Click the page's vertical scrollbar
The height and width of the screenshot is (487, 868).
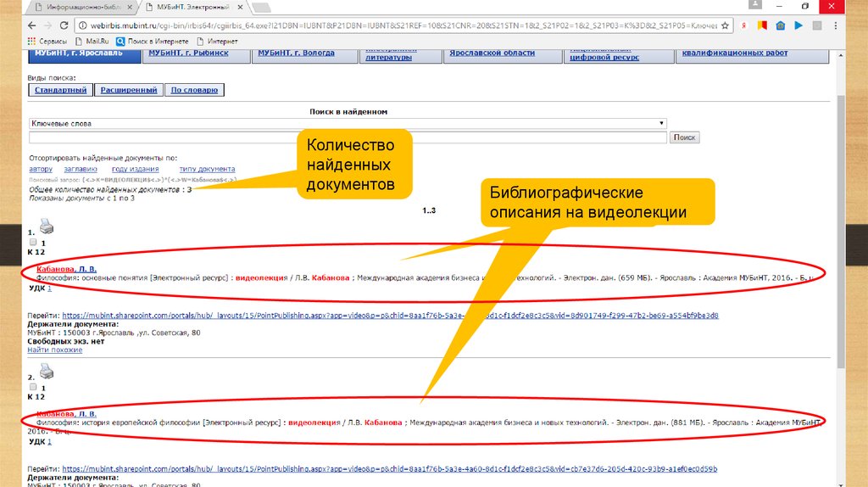coord(840,255)
